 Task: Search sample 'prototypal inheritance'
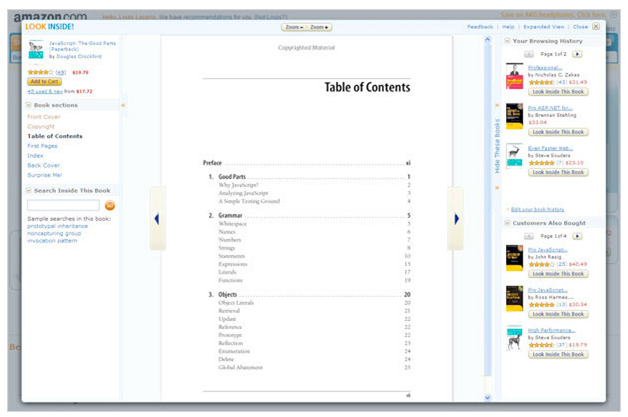pyautogui.click(x=58, y=226)
